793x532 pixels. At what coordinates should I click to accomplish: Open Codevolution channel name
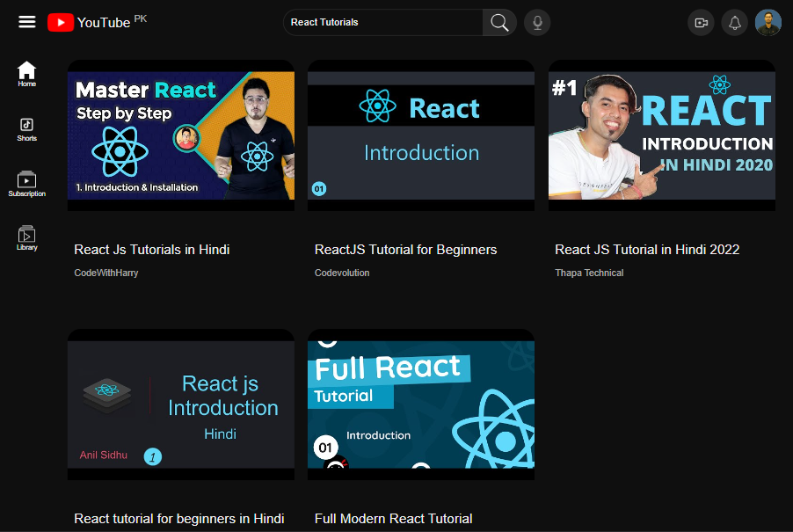[342, 273]
